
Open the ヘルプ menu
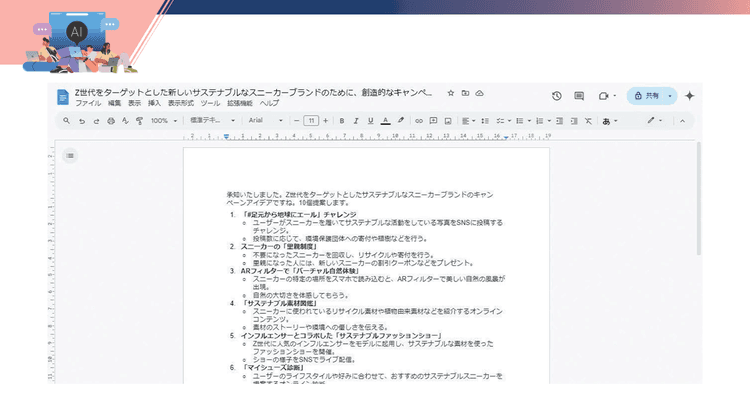[x=269, y=103]
